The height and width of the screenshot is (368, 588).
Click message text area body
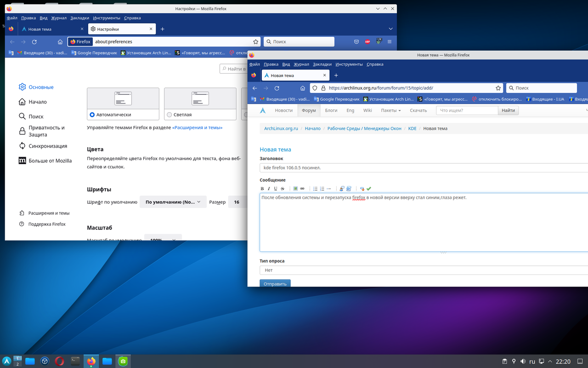(424, 222)
